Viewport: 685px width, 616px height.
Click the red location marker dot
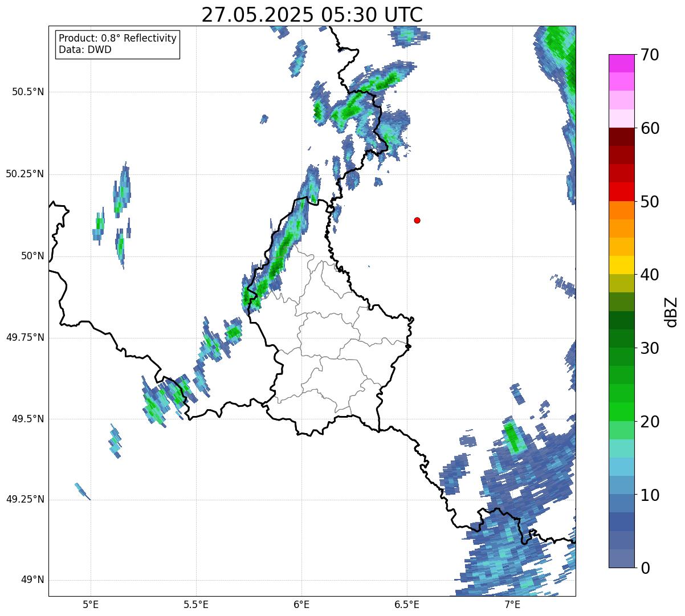click(417, 220)
